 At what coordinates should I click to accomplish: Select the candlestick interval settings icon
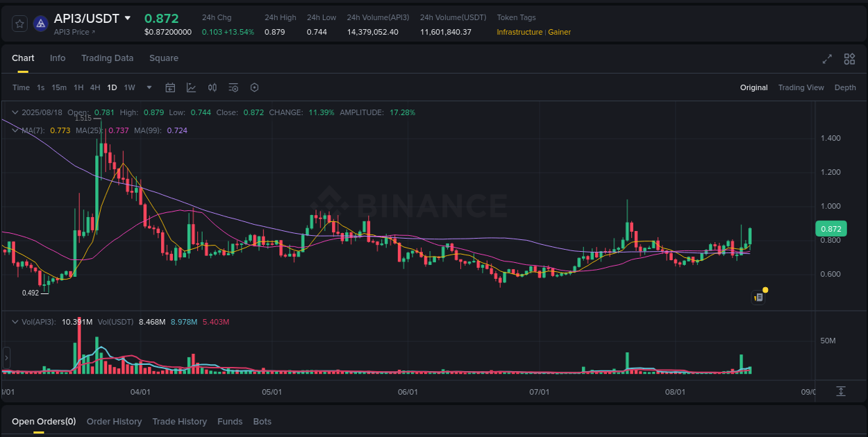tap(212, 87)
